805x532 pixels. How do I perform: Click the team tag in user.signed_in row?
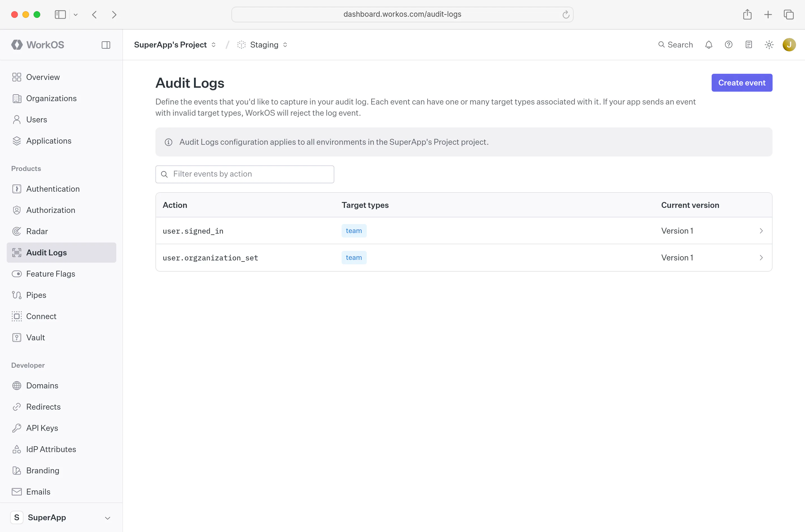coord(354,231)
